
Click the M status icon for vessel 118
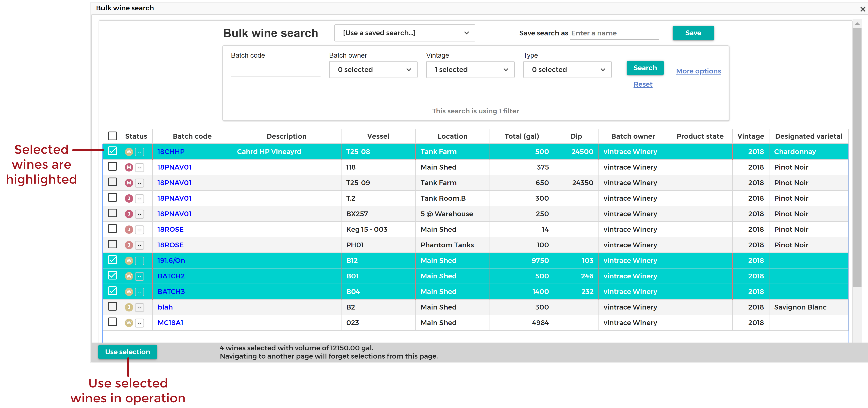[129, 167]
